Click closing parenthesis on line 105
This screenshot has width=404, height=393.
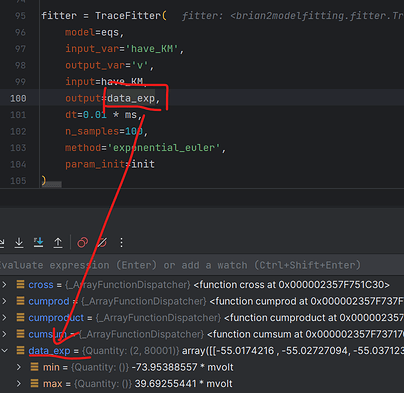pyautogui.click(x=43, y=180)
